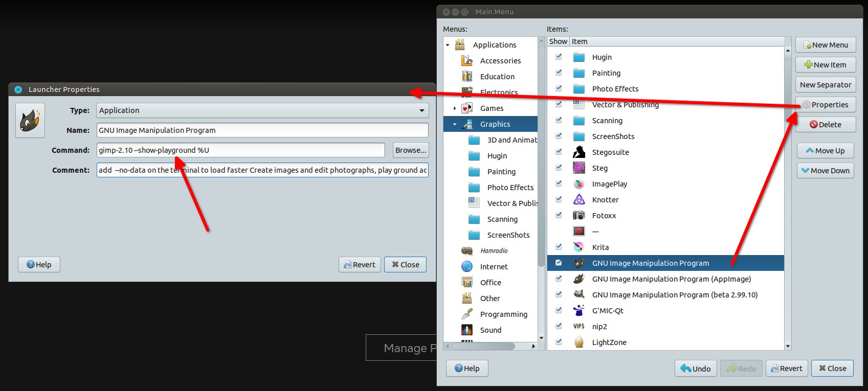Click the New Item button
Viewport: 868px width, 391px height.
pos(826,65)
